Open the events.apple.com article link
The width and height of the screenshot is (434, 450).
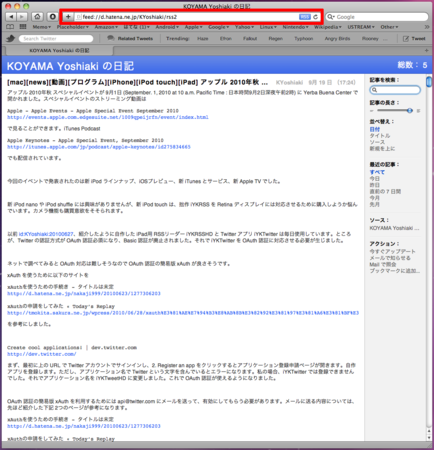(108, 117)
